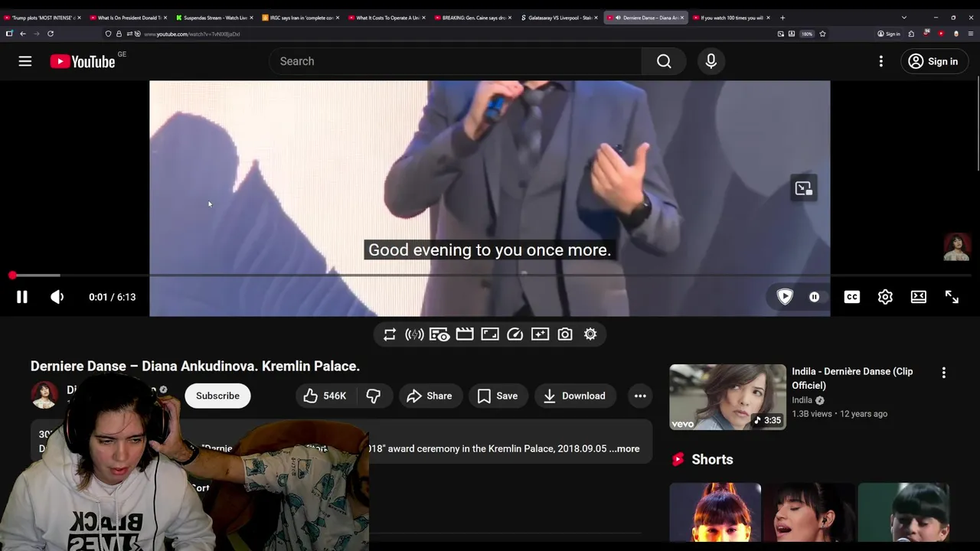Open the channel avatar beside the title
The width and height of the screenshot is (980, 551).
point(44,395)
